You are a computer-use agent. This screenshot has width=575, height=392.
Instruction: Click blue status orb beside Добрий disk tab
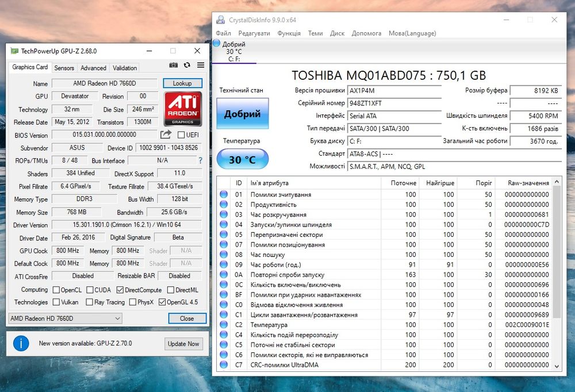click(216, 43)
